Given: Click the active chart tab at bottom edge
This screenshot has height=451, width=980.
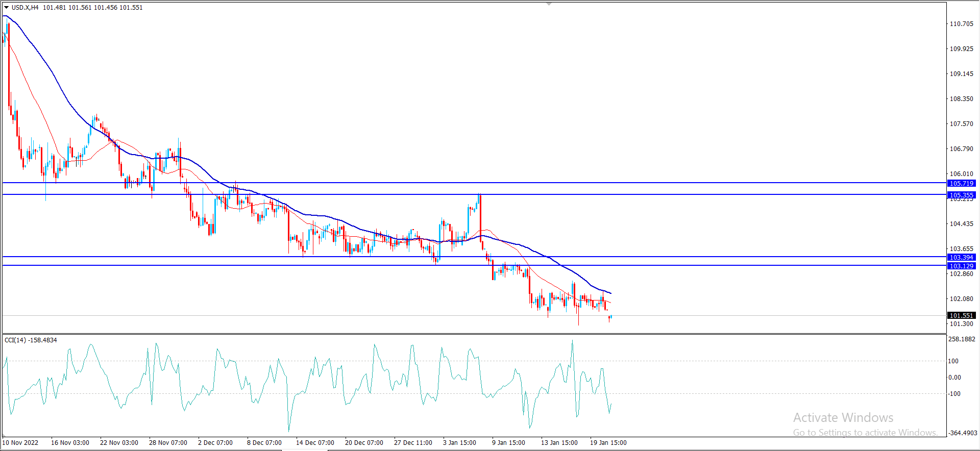Looking at the screenshot, I should point(304,449).
